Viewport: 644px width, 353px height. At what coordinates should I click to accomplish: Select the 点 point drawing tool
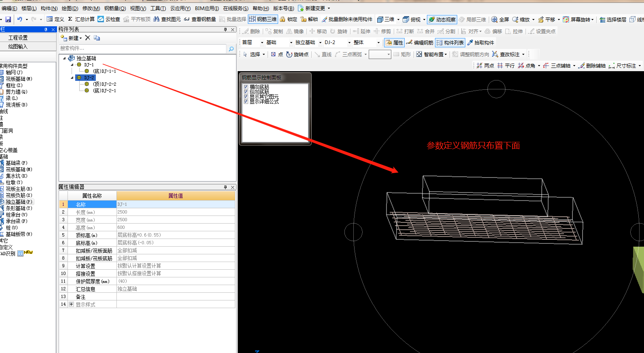pos(277,54)
